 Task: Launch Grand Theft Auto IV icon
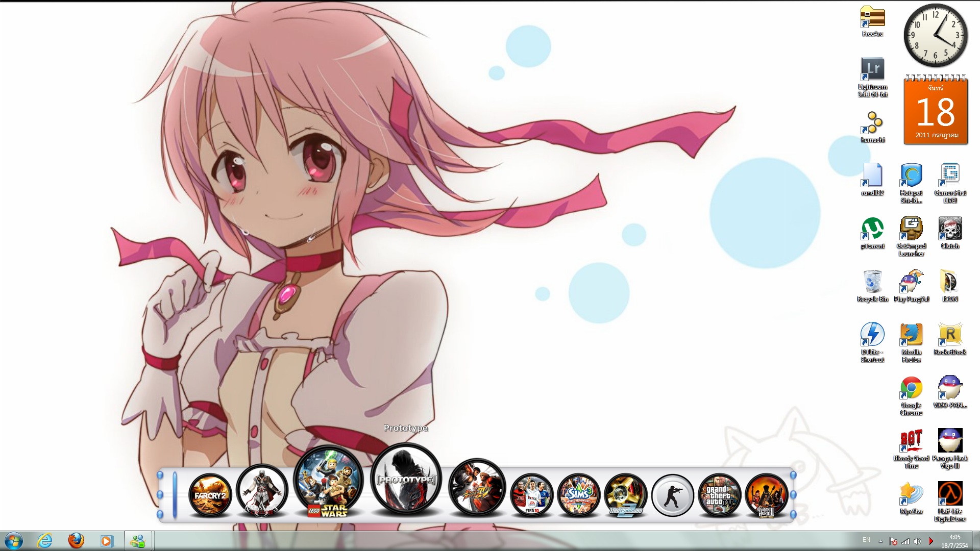pyautogui.click(x=719, y=495)
